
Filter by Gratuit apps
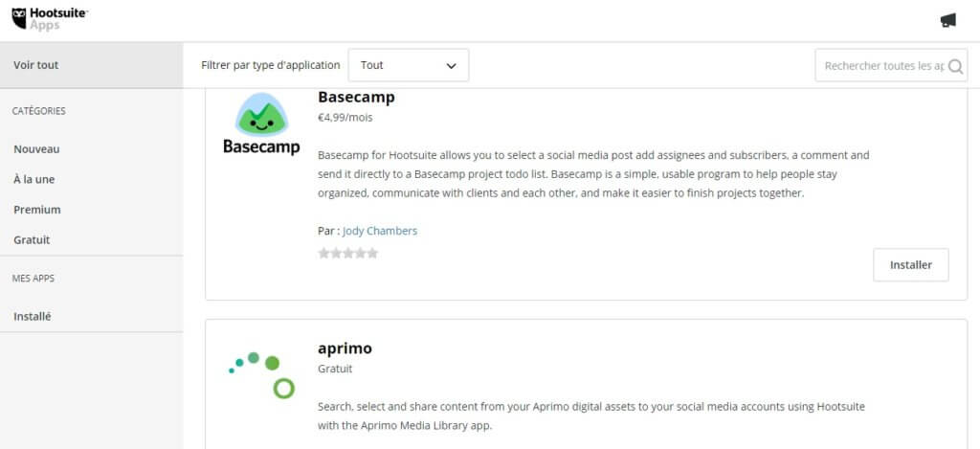[32, 240]
